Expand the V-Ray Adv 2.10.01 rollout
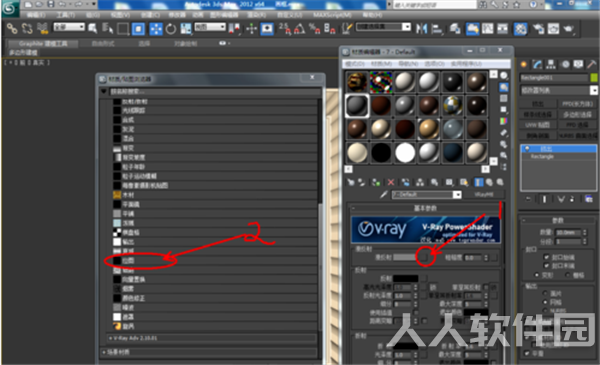 212,338
